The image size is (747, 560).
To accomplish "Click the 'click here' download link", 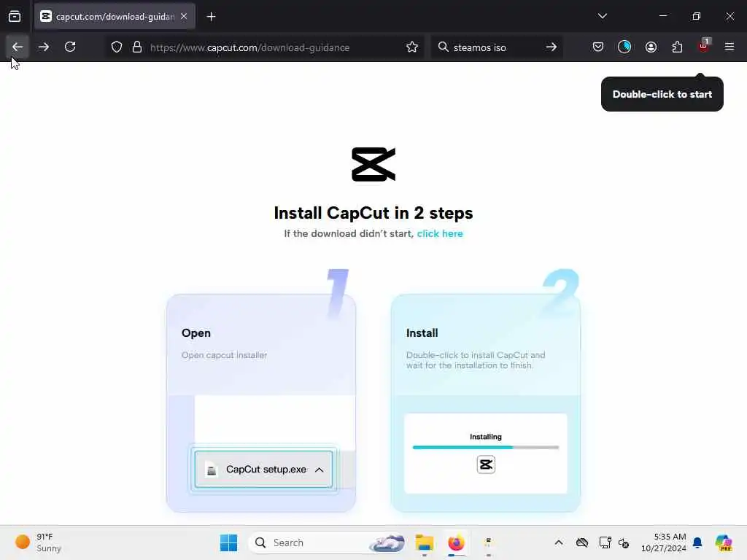I will point(440,233).
